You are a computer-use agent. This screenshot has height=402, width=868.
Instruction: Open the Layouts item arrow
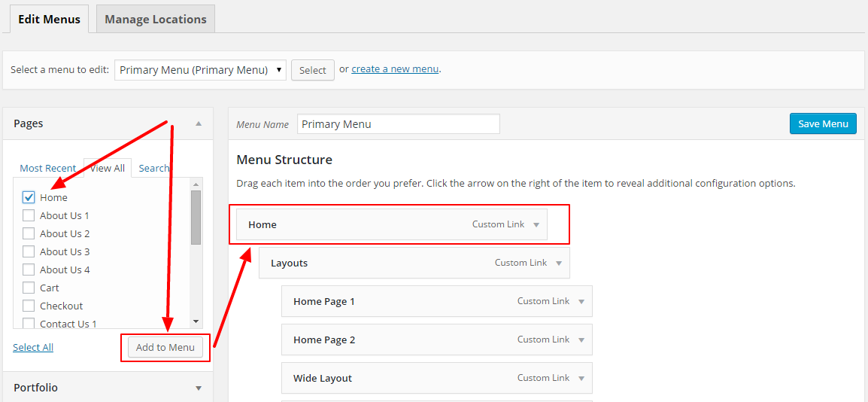(559, 263)
